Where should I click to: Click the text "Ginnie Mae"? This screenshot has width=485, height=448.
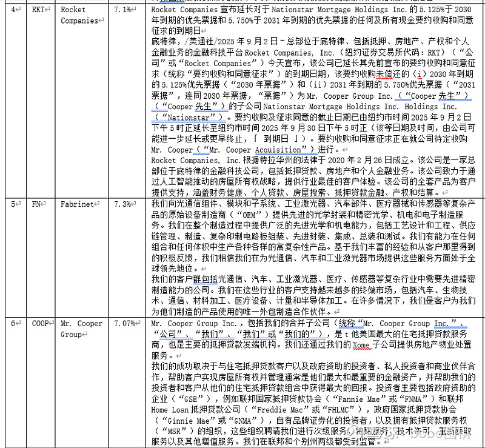189,421
